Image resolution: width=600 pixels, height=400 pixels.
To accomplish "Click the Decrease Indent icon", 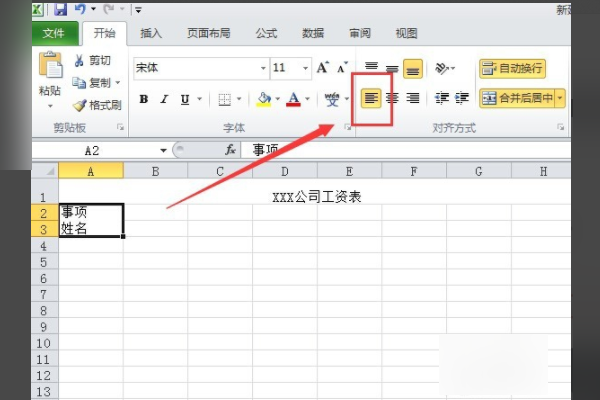I will click(442, 98).
